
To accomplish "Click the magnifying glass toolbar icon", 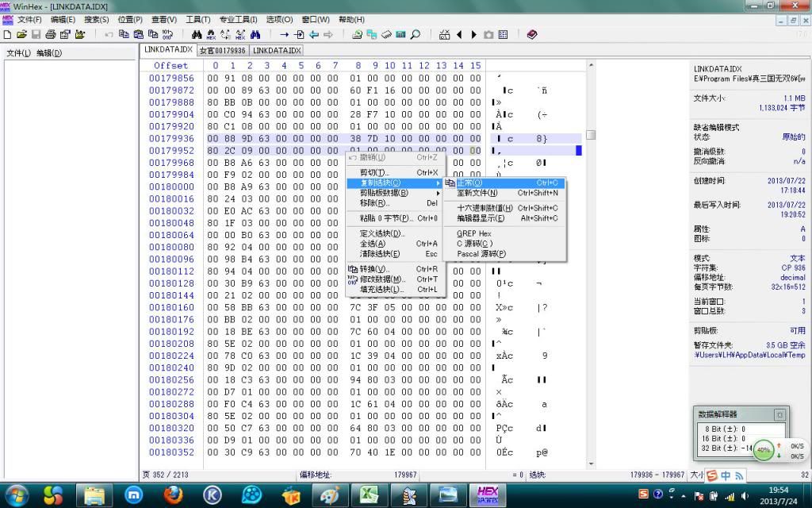I will click(415, 35).
